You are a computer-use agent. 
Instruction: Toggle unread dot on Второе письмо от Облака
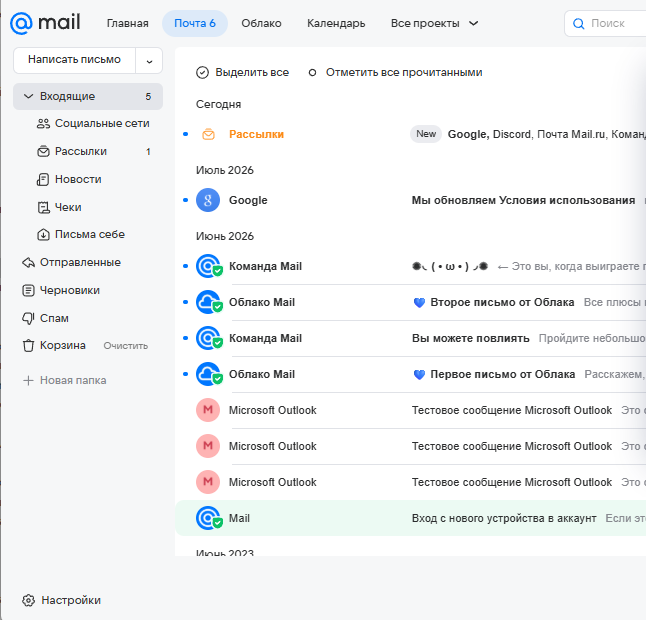185,302
